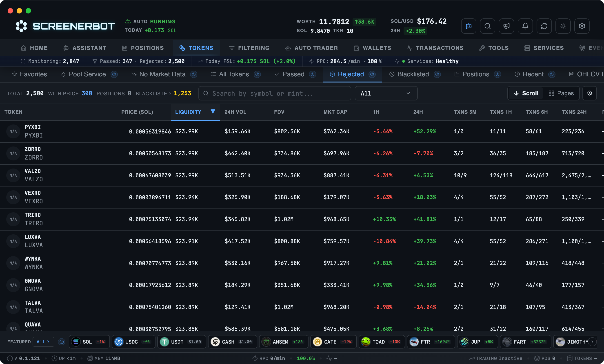Screen dimensions: 604x364
Task: Click help icon beside Passed tab
Action: tap(313, 74)
